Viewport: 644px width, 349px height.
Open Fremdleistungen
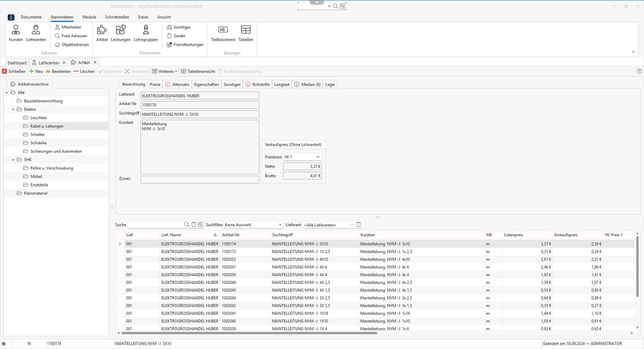pyautogui.click(x=185, y=44)
